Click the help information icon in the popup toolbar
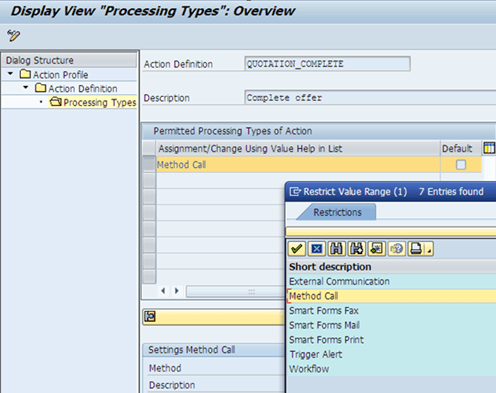 pos(397,249)
